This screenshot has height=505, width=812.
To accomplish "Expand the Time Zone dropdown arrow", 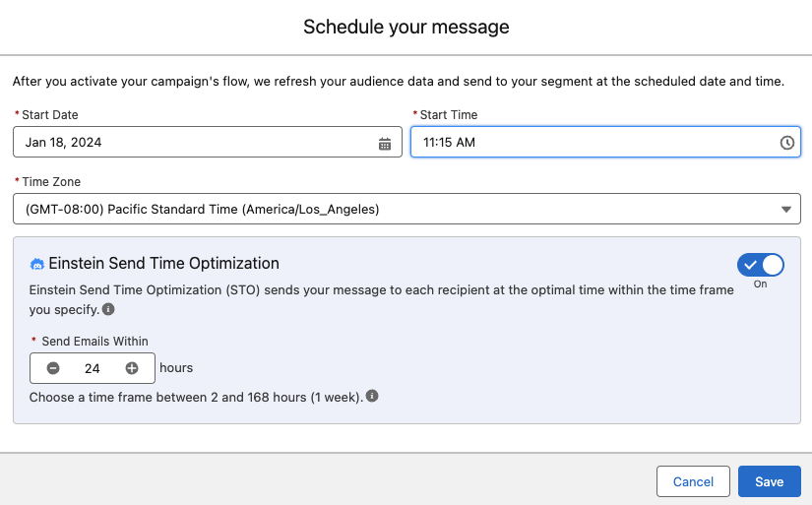I will 786,210.
